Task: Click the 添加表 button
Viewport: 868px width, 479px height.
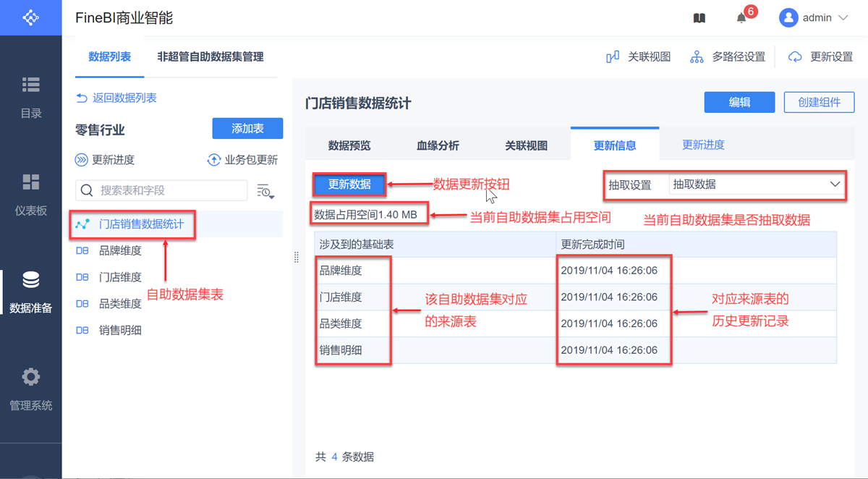Action: click(247, 129)
